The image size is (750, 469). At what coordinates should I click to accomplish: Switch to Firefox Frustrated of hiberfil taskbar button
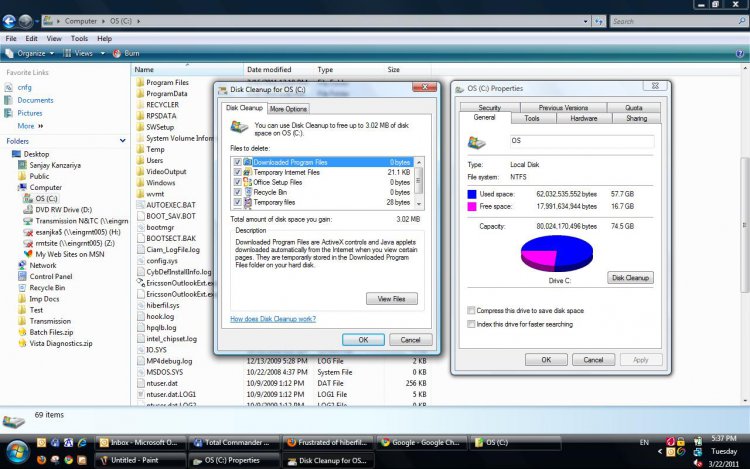tap(328, 443)
